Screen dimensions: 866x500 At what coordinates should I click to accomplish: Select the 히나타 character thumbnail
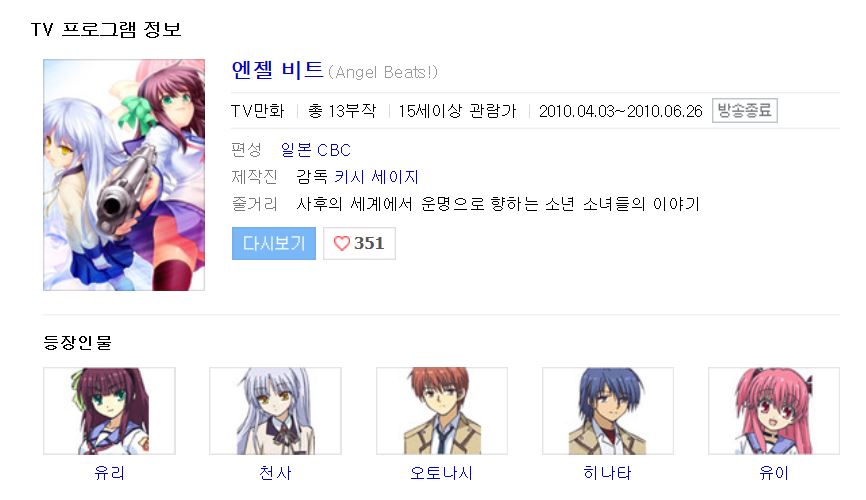(608, 411)
